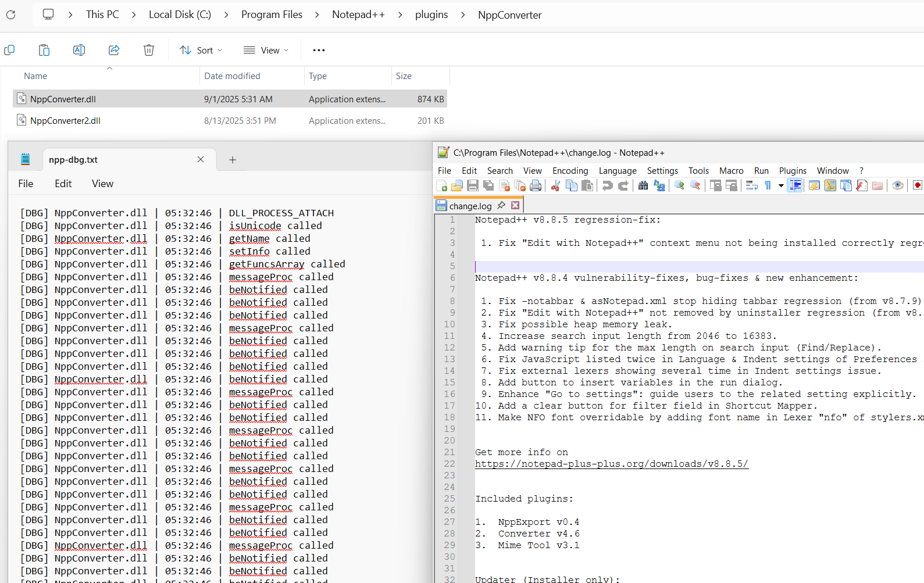Click the Print icon in Notepad++ toolbar
924x583 pixels.
536,185
